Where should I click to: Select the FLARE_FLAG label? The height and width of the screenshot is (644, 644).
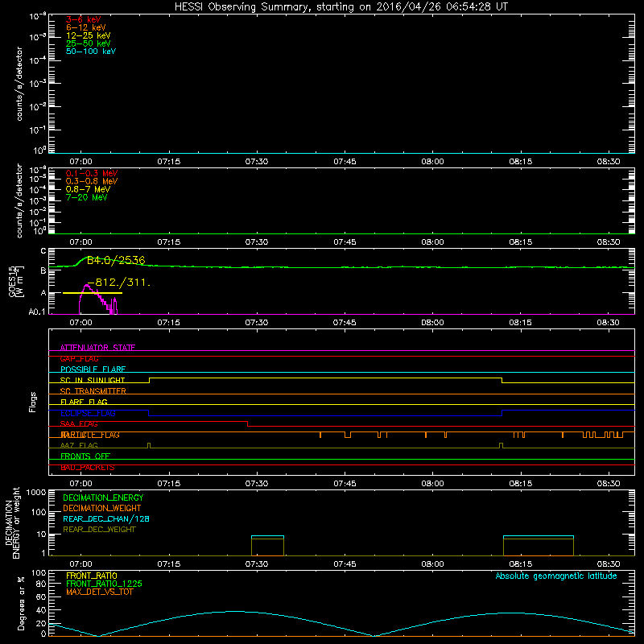pos(84,402)
